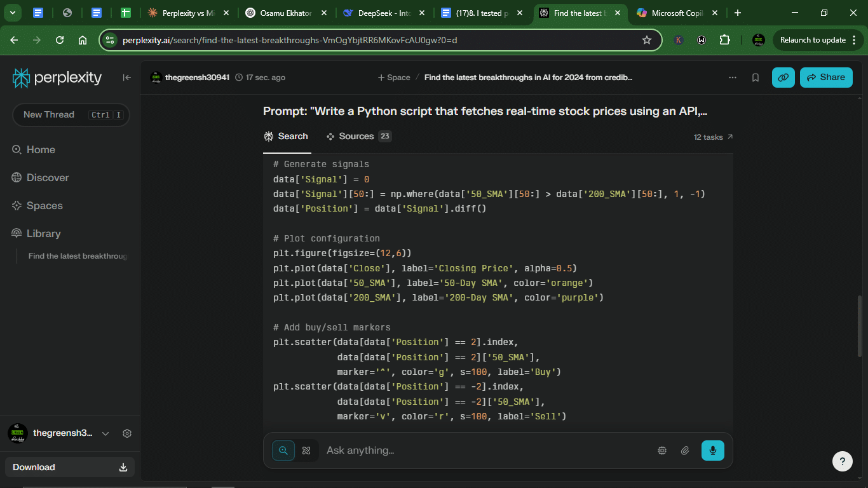
Task: Click the thegreensh30941 author name
Action: pyautogui.click(x=197, y=78)
